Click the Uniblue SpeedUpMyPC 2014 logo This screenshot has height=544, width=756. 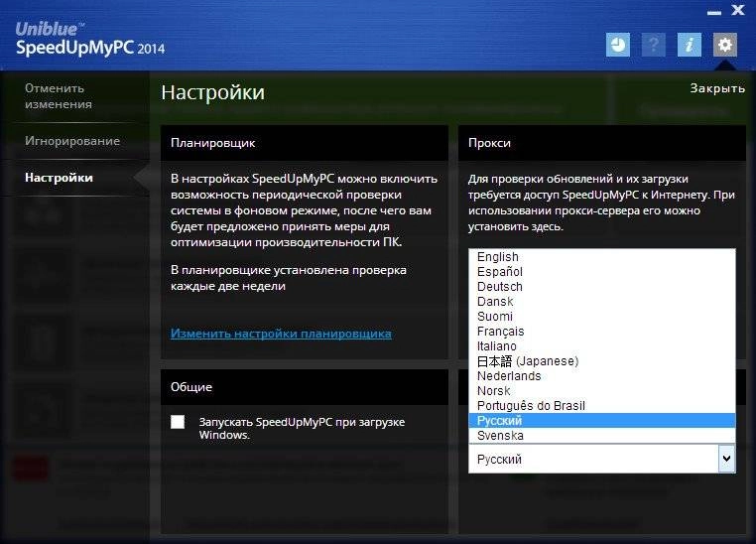click(89, 40)
